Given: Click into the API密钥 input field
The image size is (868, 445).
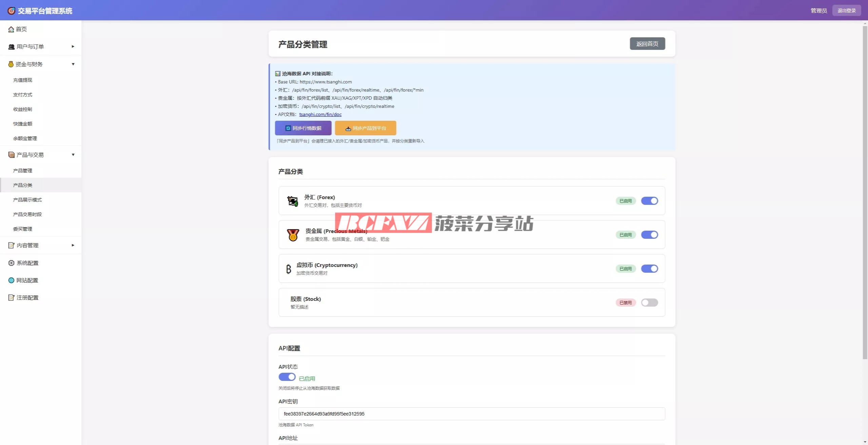Looking at the screenshot, I should [471, 414].
